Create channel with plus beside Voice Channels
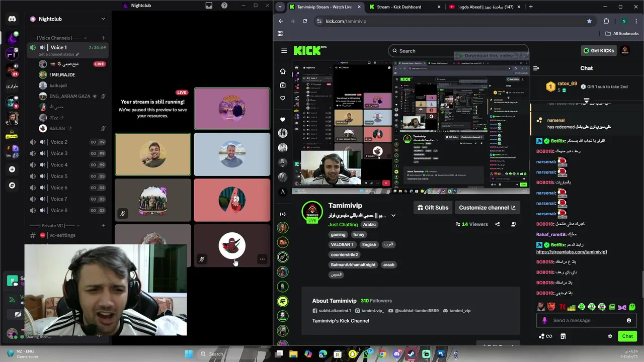 pos(103,38)
